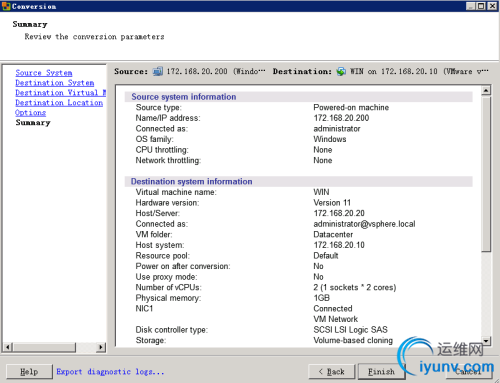Cancel the conversion wizard
The image size is (500, 383).
point(469,371)
